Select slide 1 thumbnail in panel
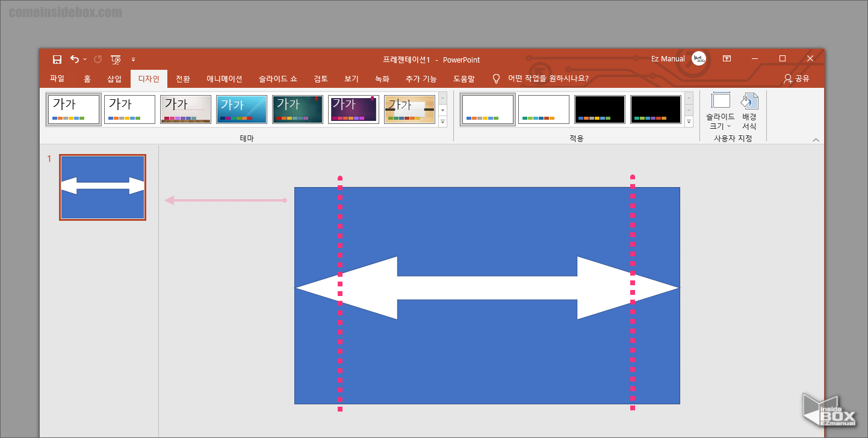 pyautogui.click(x=102, y=187)
